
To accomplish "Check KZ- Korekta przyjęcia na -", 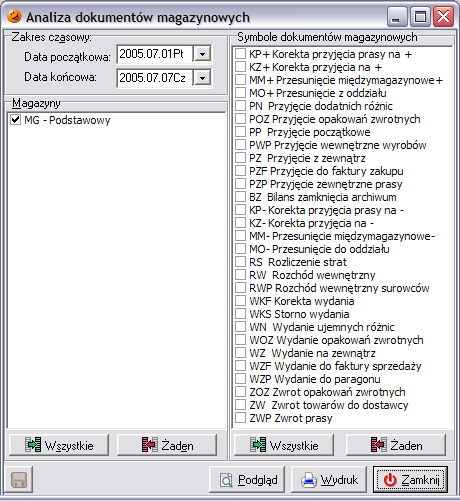I will click(240, 223).
